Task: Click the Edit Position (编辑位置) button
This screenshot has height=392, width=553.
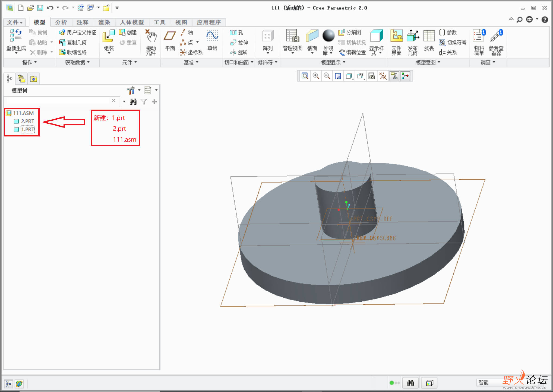Action: pos(352,52)
